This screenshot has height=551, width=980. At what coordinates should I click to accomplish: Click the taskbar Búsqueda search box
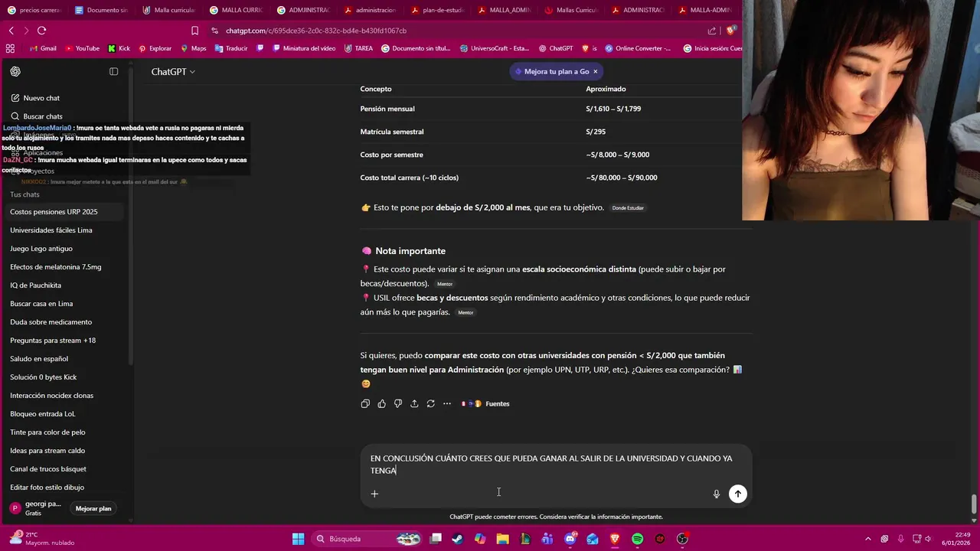pos(367,539)
